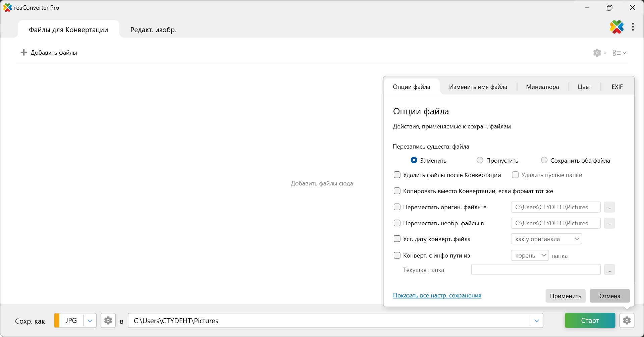Tick Копировать вместо Конвертации checkbox
This screenshot has height=337, width=644.
(x=397, y=191)
